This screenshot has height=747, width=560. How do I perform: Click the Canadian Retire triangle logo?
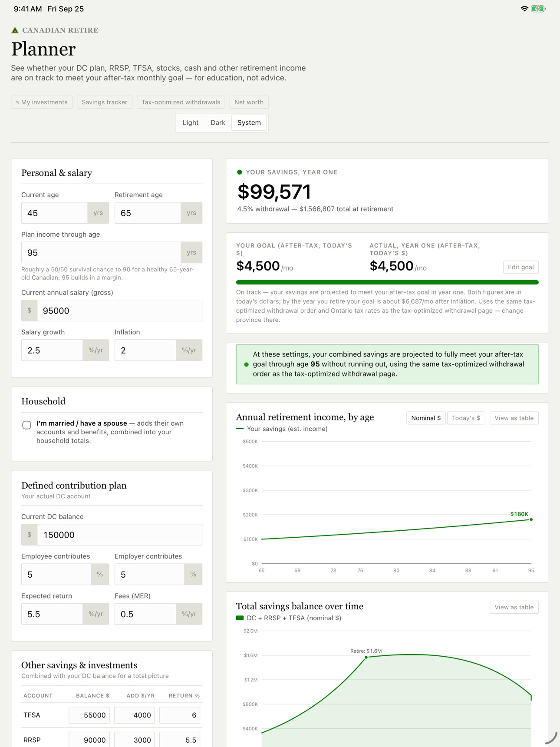[x=15, y=30]
